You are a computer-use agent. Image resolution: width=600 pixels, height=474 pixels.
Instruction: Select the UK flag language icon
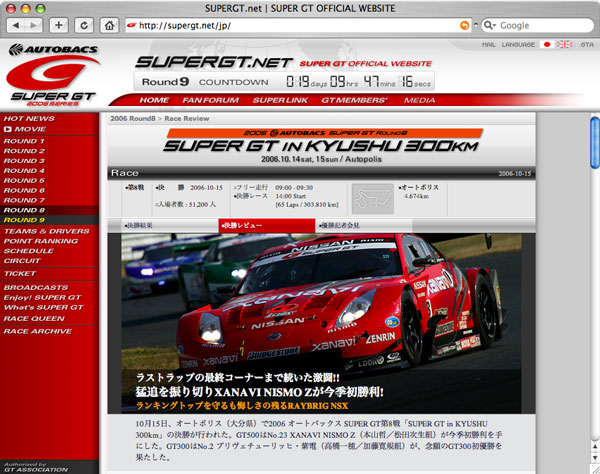pos(564,44)
